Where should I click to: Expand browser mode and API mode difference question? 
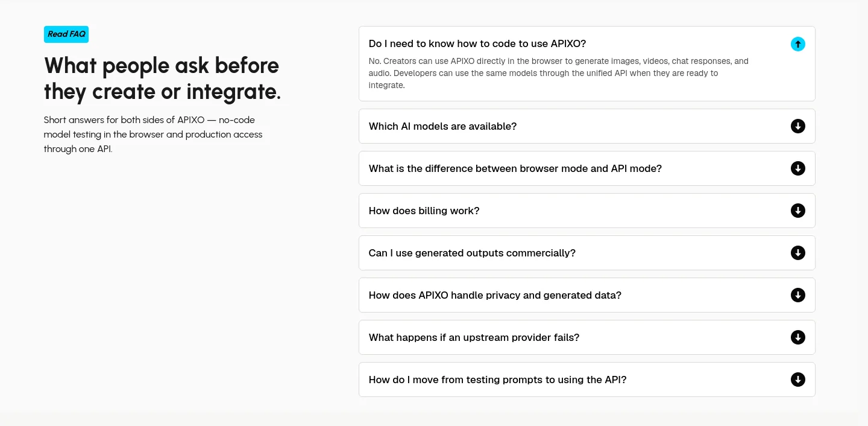(587, 168)
